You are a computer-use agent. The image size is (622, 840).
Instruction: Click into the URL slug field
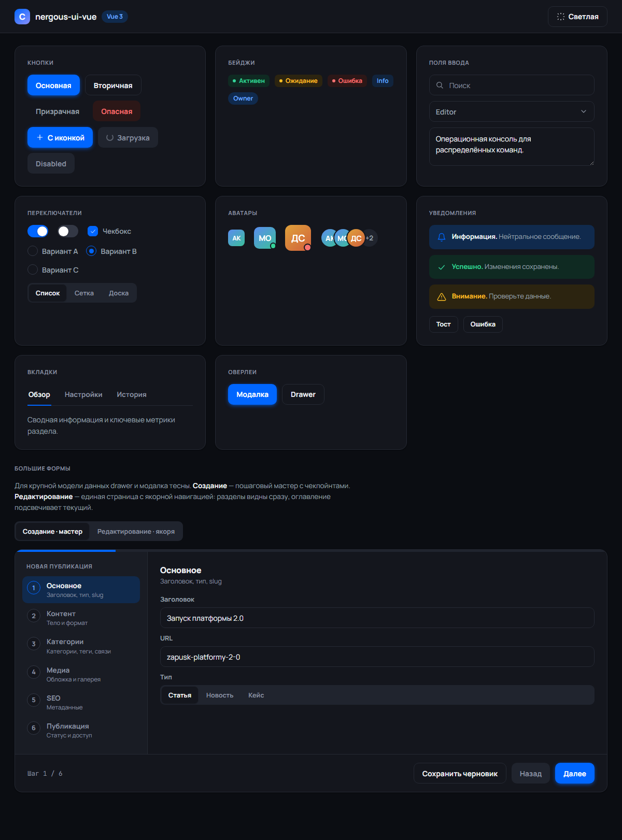click(377, 657)
